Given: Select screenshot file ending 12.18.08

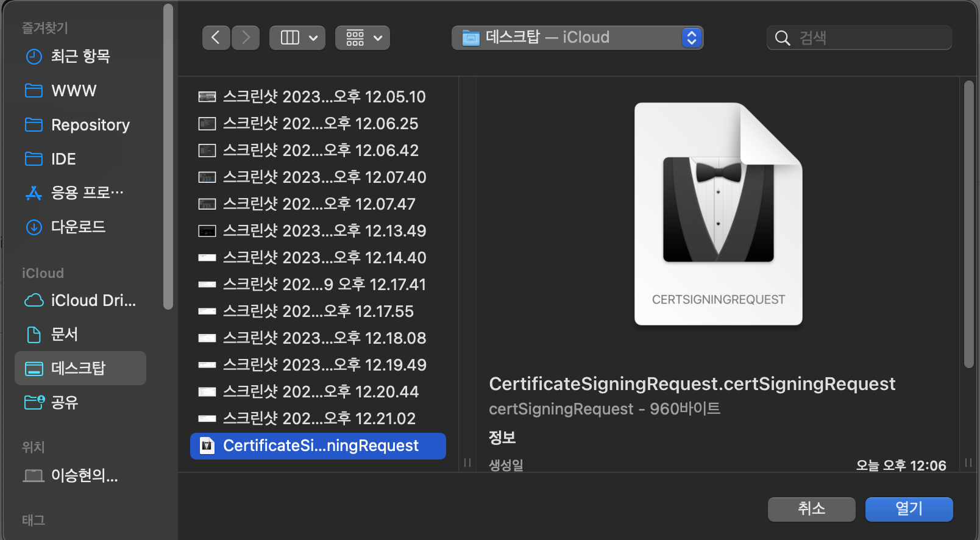Looking at the screenshot, I should click(318, 338).
